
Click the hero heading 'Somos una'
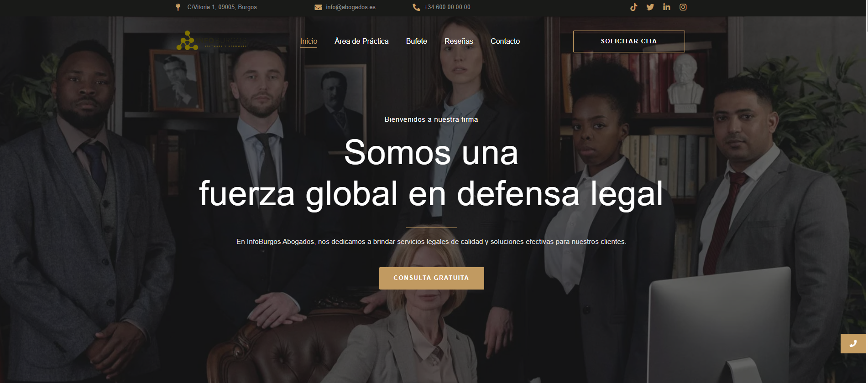click(x=431, y=152)
